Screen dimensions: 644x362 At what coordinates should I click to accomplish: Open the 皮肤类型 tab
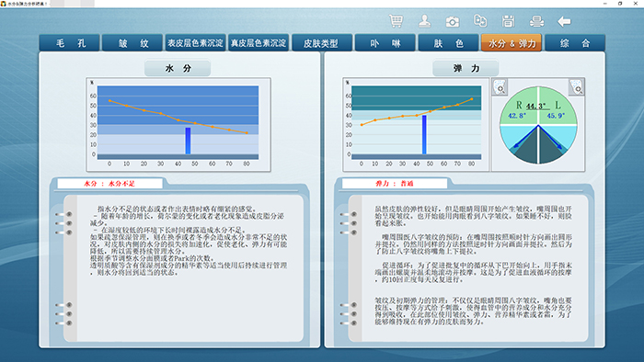(322, 42)
